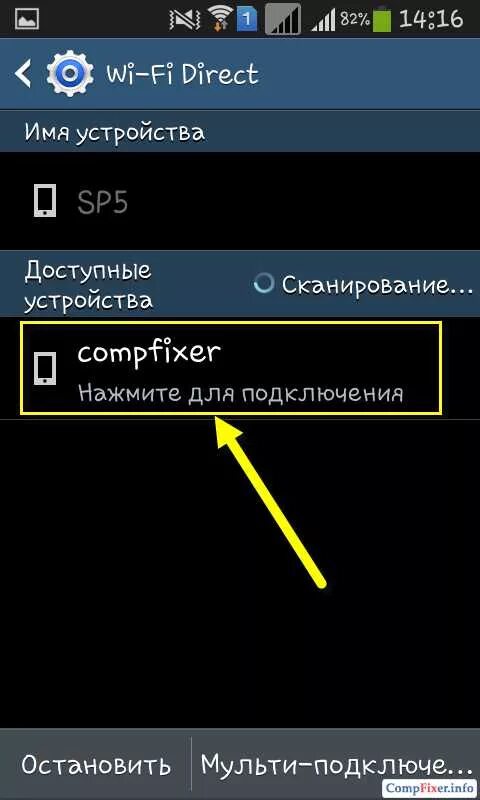Connect to the compfixer device
The width and height of the screenshot is (480, 800).
(231, 368)
